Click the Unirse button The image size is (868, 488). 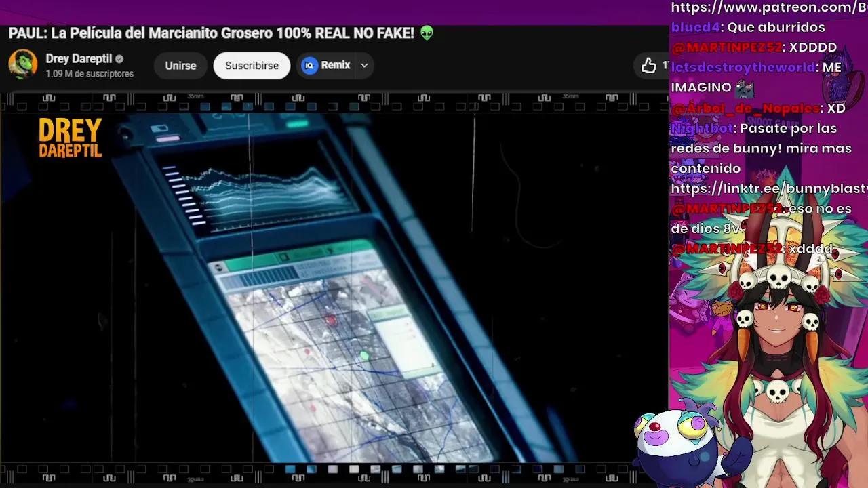coord(180,66)
